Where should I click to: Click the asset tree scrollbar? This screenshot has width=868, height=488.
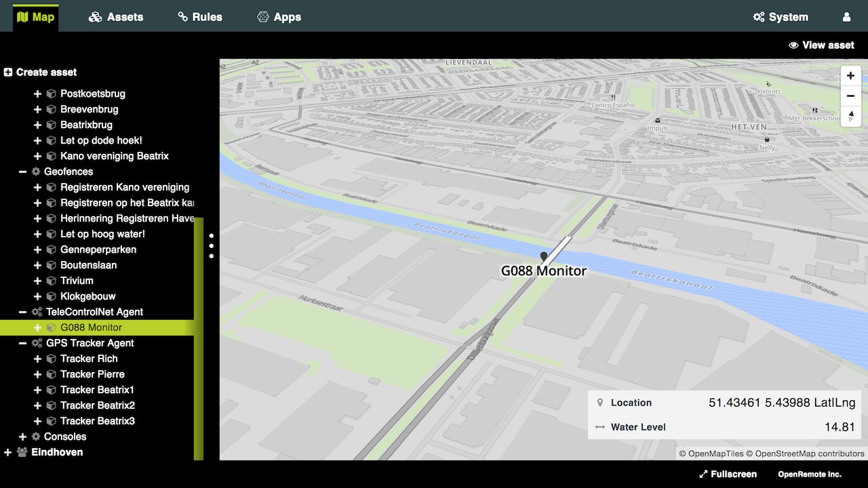199,338
